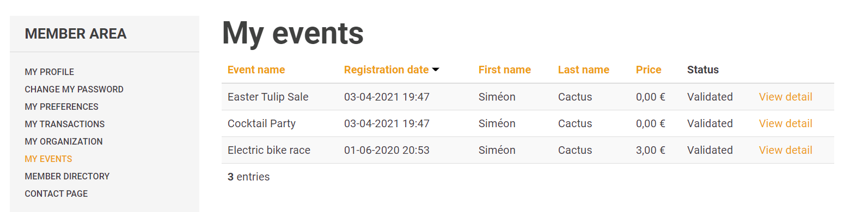
Task: Sort table by Registration date header
Action: pyautogui.click(x=386, y=70)
